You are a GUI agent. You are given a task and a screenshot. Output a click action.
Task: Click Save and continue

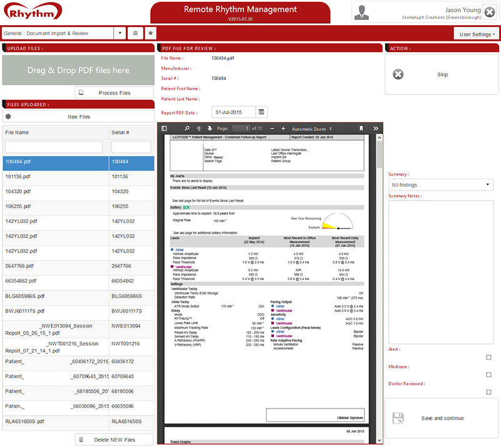pyautogui.click(x=442, y=418)
